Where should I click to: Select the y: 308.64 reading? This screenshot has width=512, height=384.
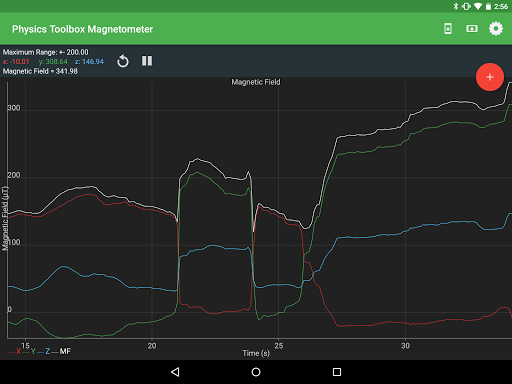pos(53,62)
